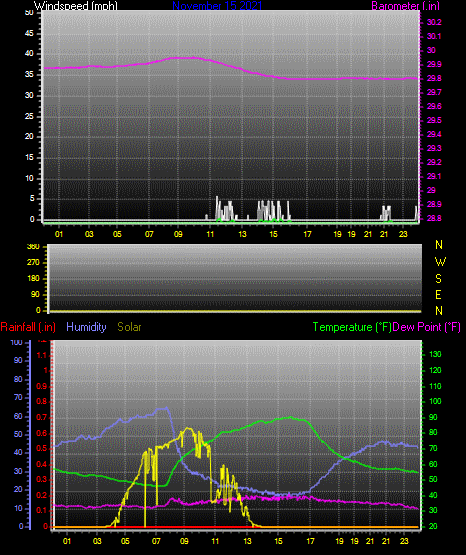The image size is (466, 555).
Task: Click red rainfall axis value "0.5"
Action: (42, 448)
